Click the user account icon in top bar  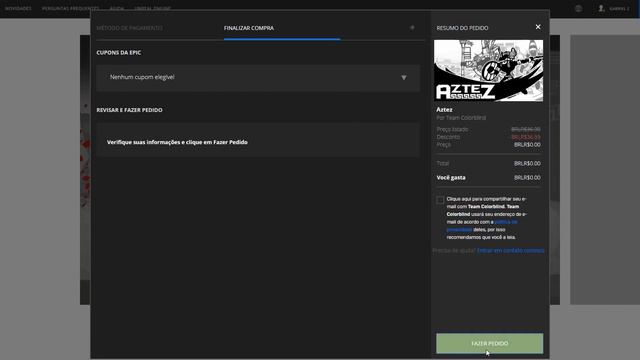click(601, 8)
